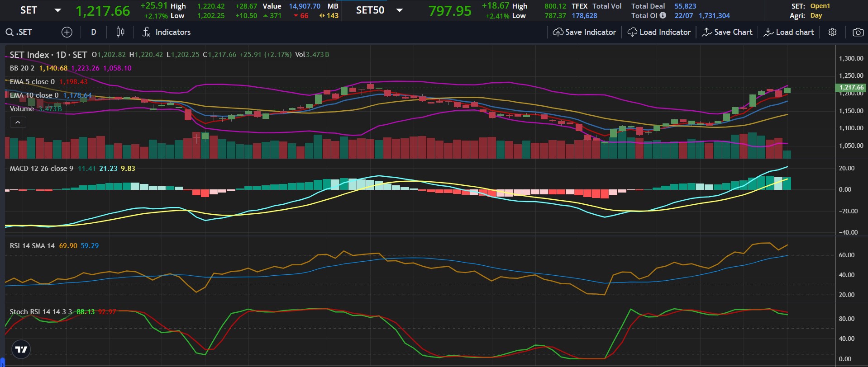Open the D interval selector
The width and height of the screenshot is (868, 367).
[94, 32]
